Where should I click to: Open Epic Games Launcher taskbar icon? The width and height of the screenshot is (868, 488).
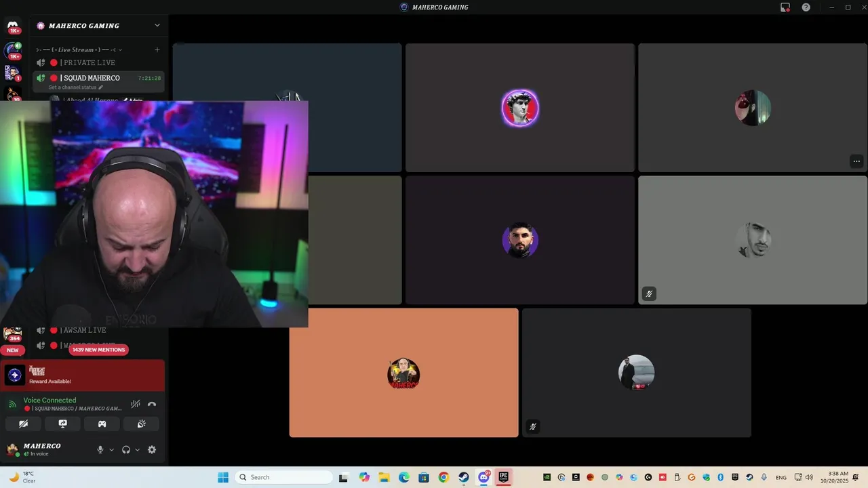(503, 477)
